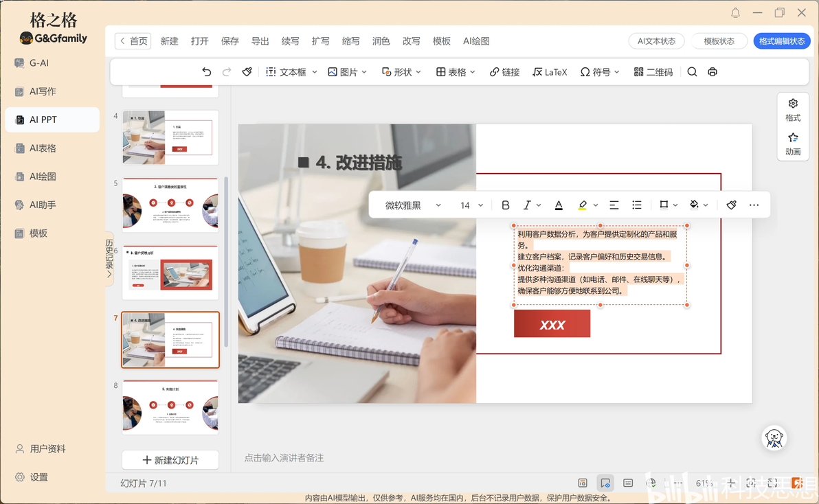Click the keyboard-style icon in status bar
The image size is (819, 504).
(x=628, y=483)
